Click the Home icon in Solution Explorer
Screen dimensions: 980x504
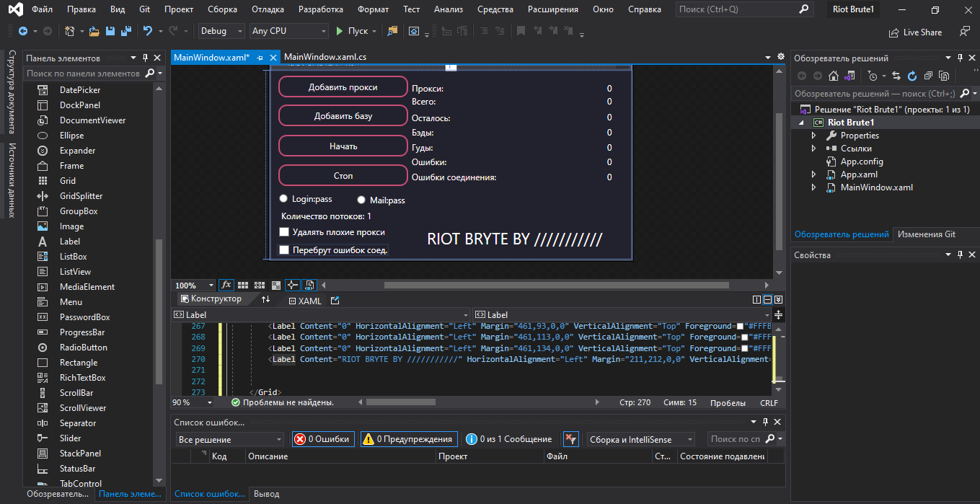click(x=834, y=76)
